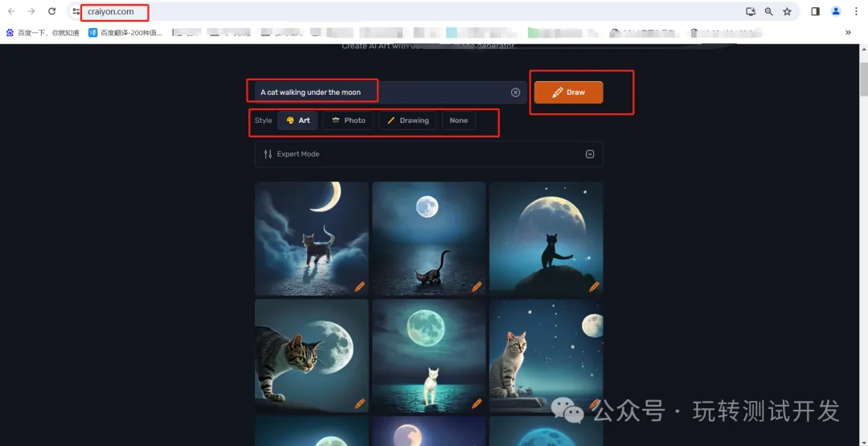This screenshot has height=446, width=868.
Task: Click the craiyon.com address bar URL
Action: tap(111, 11)
